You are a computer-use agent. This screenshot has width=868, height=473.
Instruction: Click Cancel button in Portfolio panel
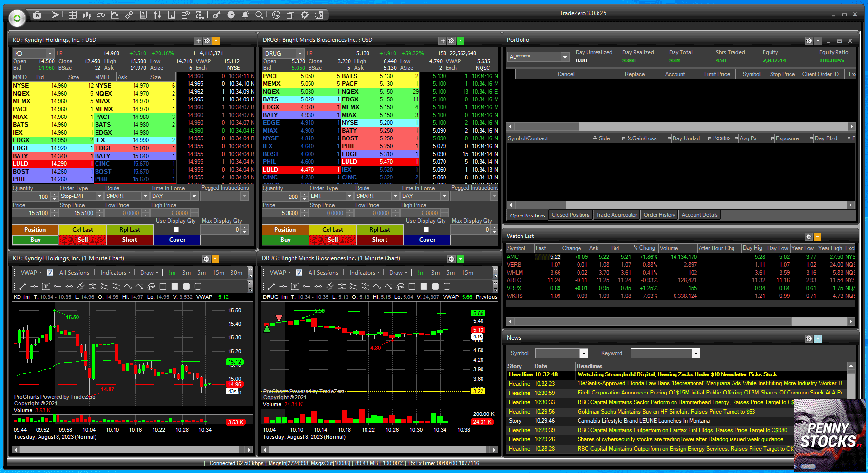[x=566, y=74]
